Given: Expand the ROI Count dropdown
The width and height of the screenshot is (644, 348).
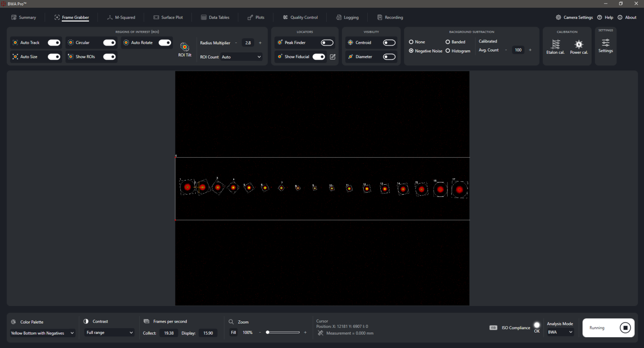Looking at the screenshot, I should coord(241,57).
